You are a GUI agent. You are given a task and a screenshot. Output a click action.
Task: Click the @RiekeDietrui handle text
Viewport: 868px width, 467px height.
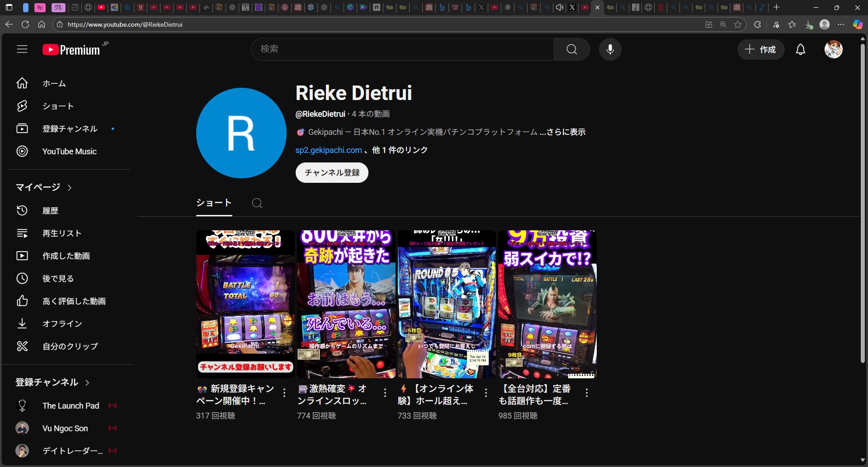coord(321,114)
